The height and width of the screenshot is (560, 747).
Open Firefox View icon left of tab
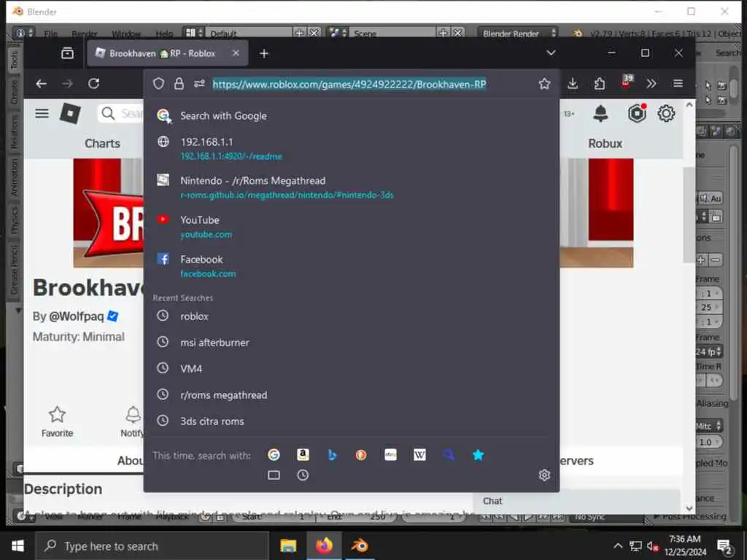click(x=67, y=53)
